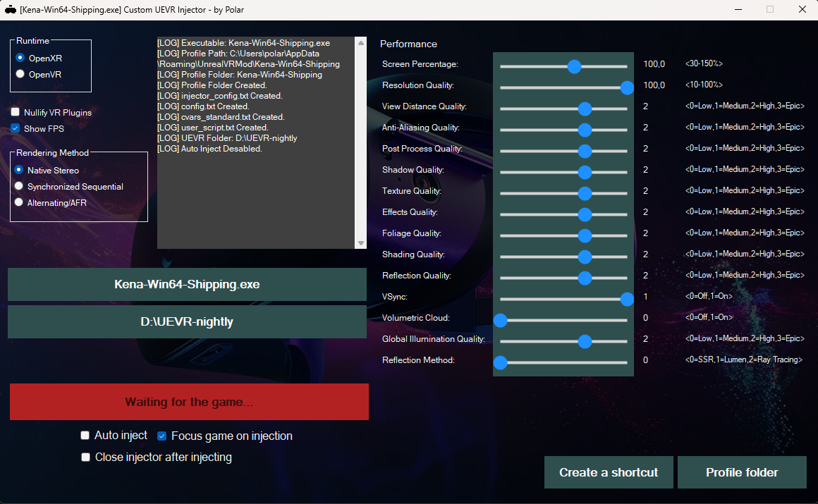The height and width of the screenshot is (504, 818).
Task: Click log line 'user_script.txt Created.'
Action: point(213,128)
